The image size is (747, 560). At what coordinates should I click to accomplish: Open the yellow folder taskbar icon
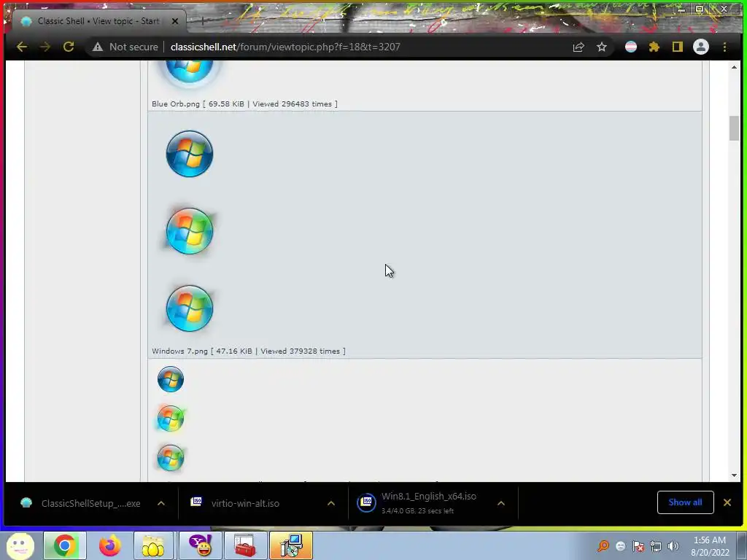point(152,545)
